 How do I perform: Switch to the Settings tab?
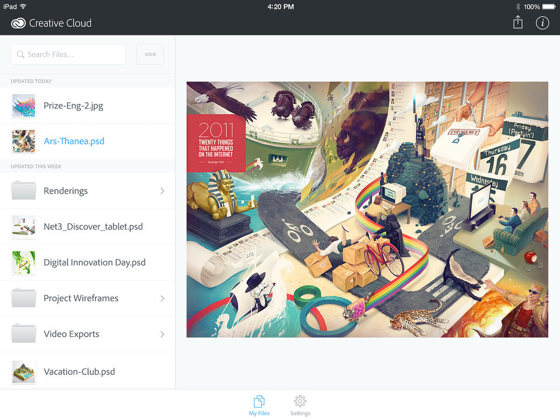coord(300,405)
